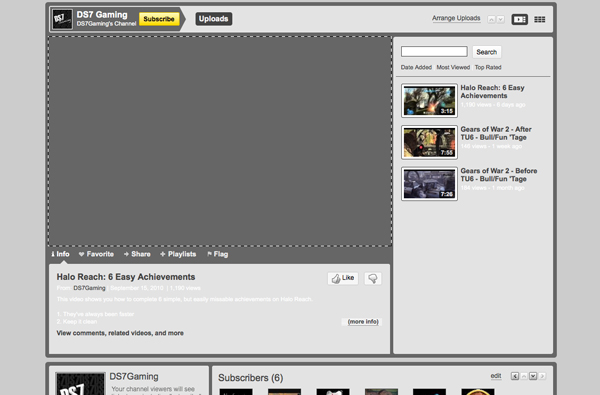600x395 pixels.
Task: Click DS7Gaming profile name in lower panel
Action: click(134, 377)
